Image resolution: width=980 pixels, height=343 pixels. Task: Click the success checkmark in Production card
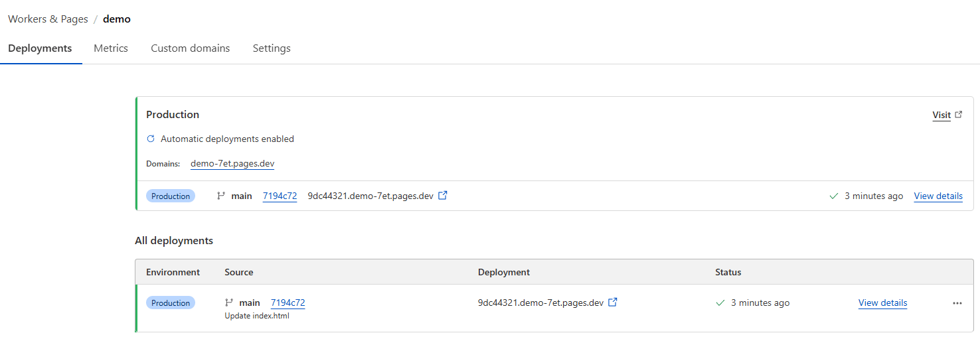(834, 196)
